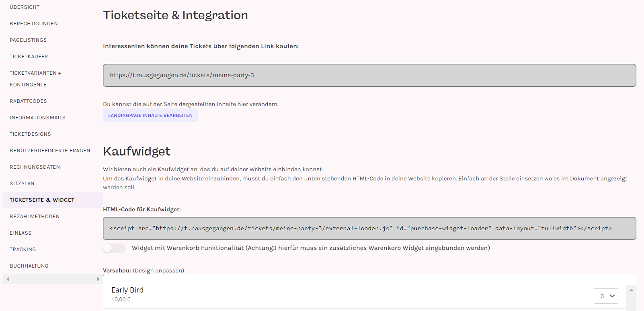The image size is (644, 311).
Task: Click the preview scrollbar up arrow
Action: point(631,290)
